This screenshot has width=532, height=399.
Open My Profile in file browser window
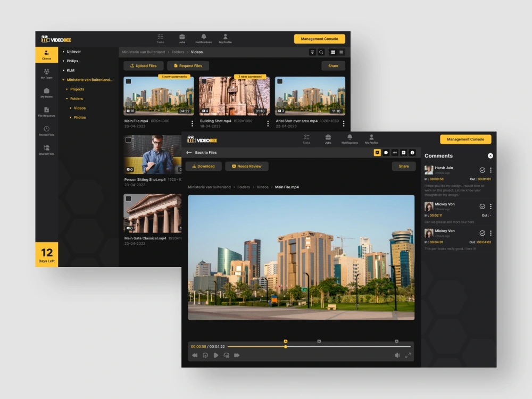[x=225, y=39]
